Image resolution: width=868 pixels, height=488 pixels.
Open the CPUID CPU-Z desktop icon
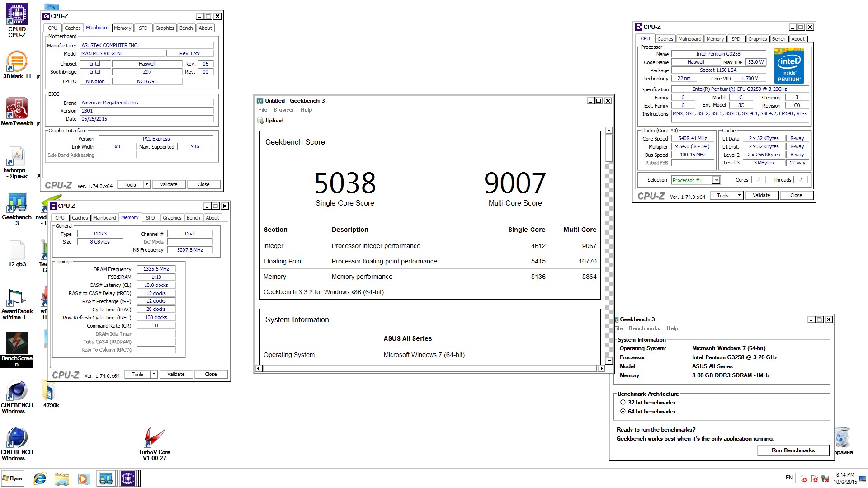17,20
